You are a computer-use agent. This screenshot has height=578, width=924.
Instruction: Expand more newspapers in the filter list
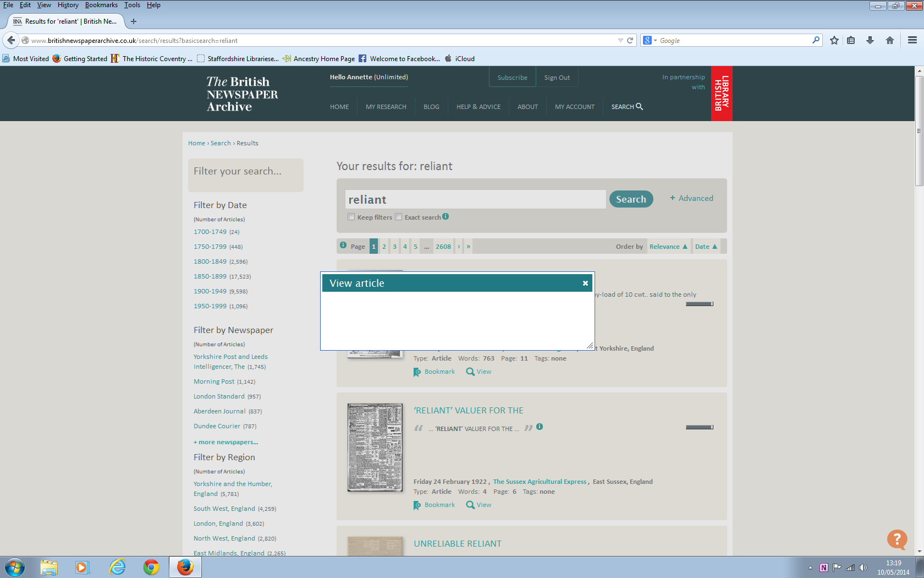226,442
